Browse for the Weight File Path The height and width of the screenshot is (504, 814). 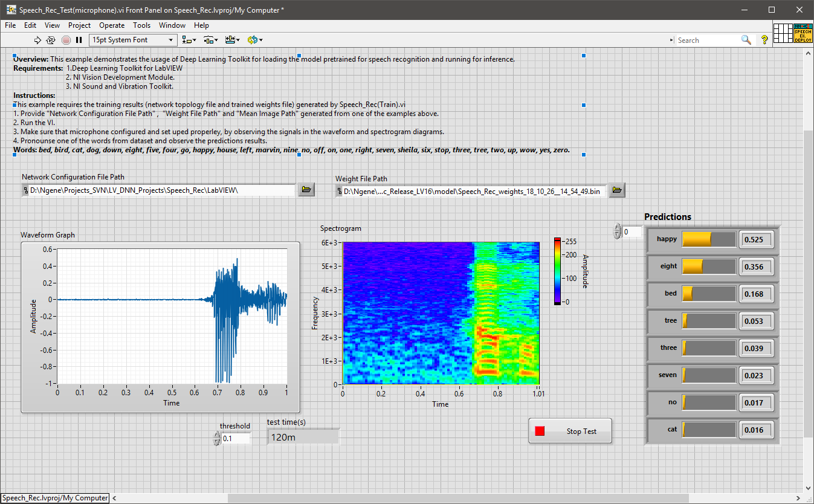coord(616,191)
